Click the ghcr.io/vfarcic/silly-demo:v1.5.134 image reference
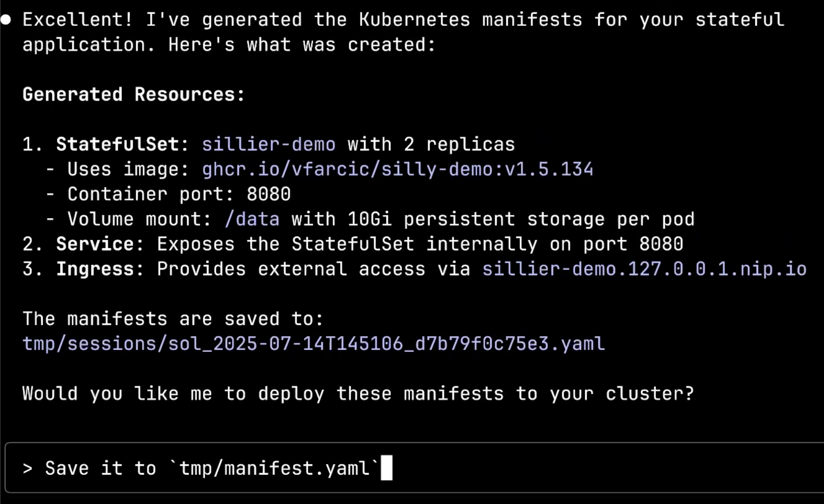The height and width of the screenshot is (504, 824). point(398,169)
